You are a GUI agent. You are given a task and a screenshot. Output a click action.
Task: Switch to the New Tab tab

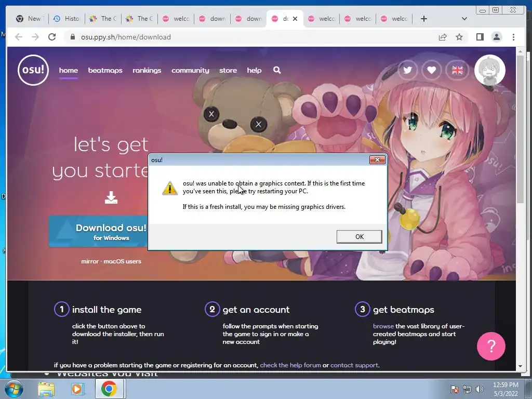30,19
